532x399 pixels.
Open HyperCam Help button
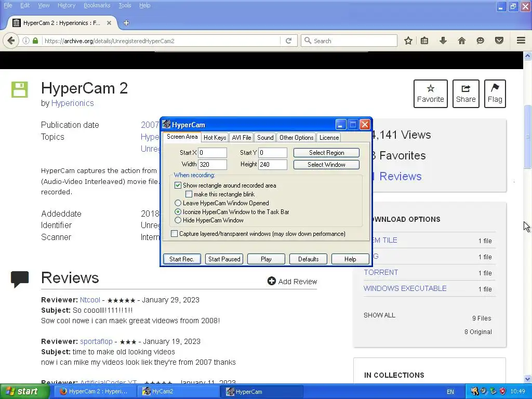tap(350, 259)
